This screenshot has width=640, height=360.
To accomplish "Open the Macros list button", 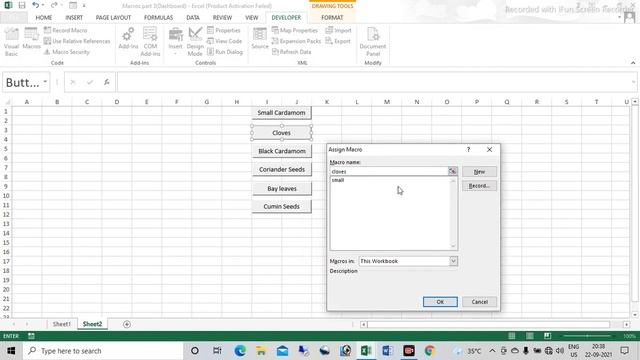I will click(x=31, y=39).
